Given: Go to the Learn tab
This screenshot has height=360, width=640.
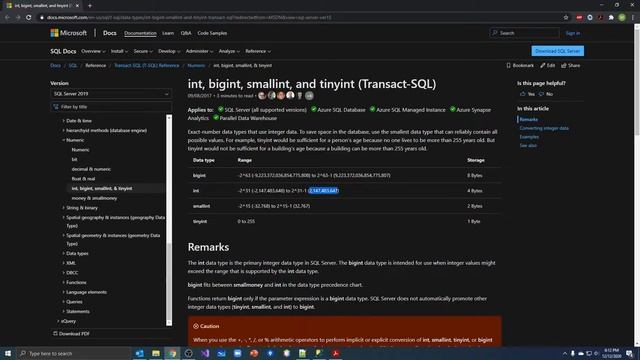Looking at the screenshot, I should point(168,33).
